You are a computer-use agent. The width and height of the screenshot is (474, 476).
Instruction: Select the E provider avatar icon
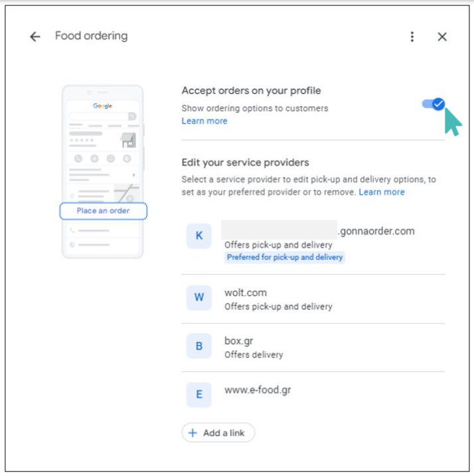coord(199,394)
